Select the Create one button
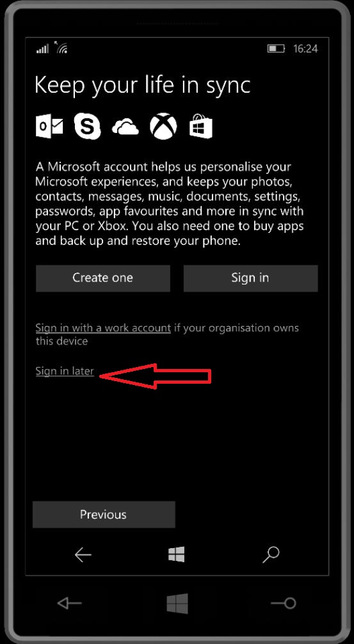The height and width of the screenshot is (644, 354). pos(103,278)
